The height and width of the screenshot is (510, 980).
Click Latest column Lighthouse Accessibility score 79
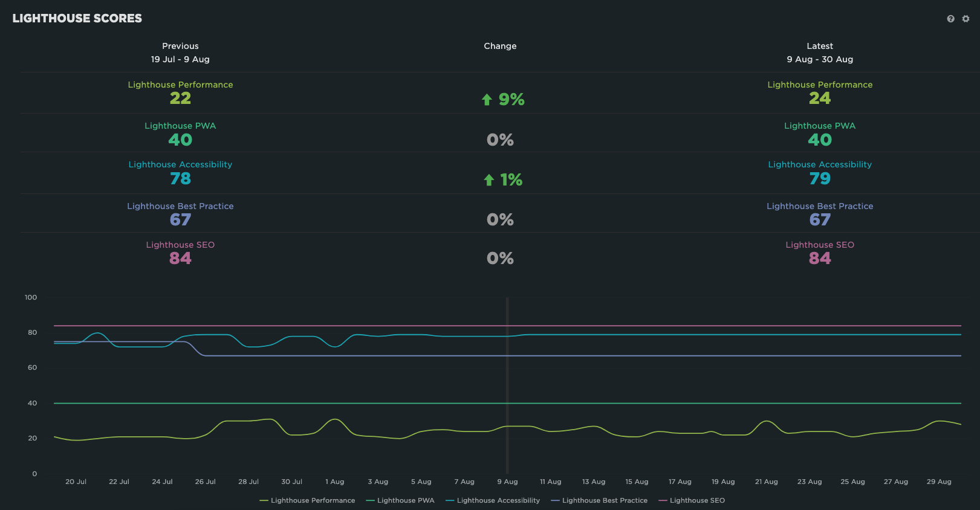coord(820,179)
